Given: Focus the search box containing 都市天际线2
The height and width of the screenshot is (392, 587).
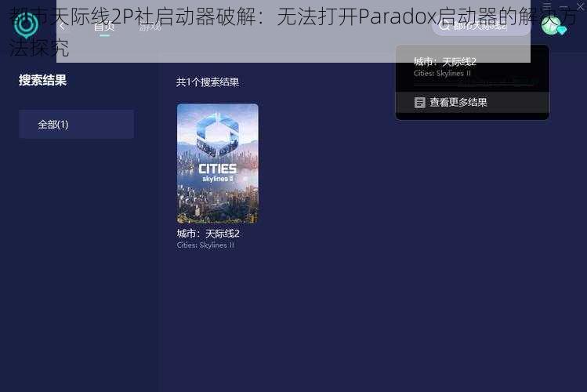Looking at the screenshot, I should 481,26.
